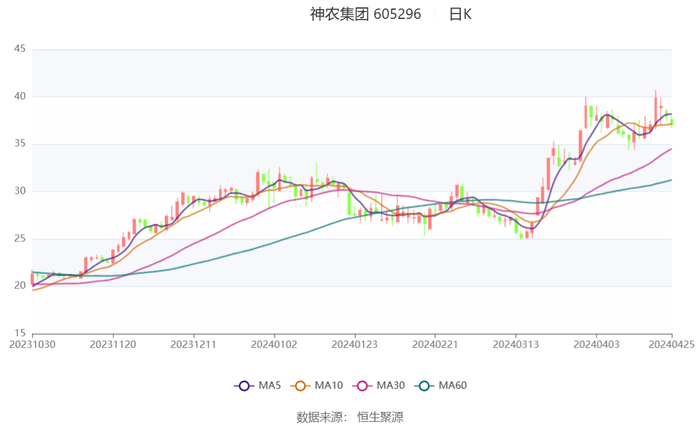Click the 20231030 date axis label
Screen dimensions: 700x426
[32, 344]
